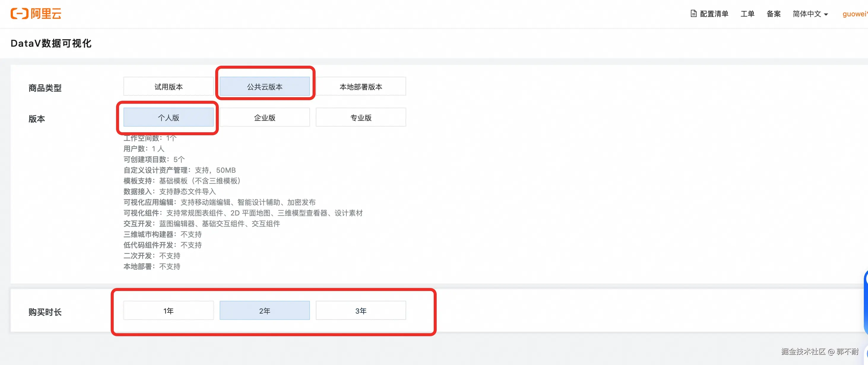The width and height of the screenshot is (868, 365).
Task: Expand the 简体中文 language dropdown
Action: (x=810, y=14)
